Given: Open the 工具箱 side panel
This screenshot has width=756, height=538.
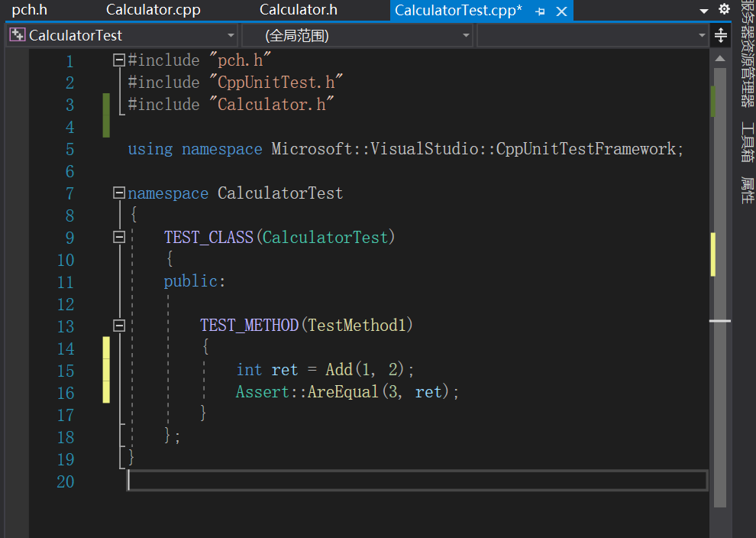Looking at the screenshot, I should pos(747,142).
